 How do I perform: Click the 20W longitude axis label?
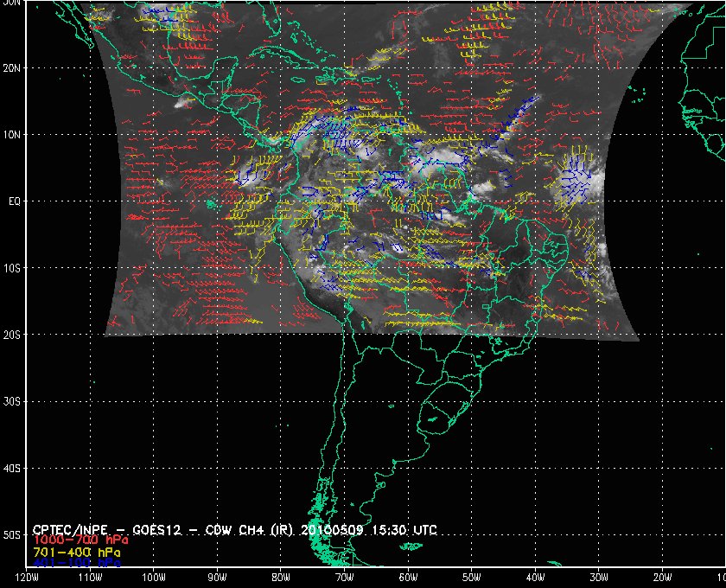pos(662,578)
